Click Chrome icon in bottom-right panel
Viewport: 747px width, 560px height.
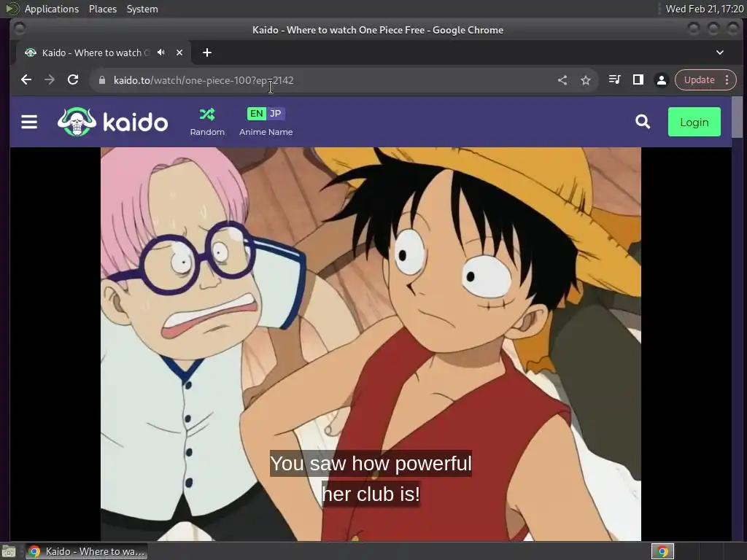662,551
